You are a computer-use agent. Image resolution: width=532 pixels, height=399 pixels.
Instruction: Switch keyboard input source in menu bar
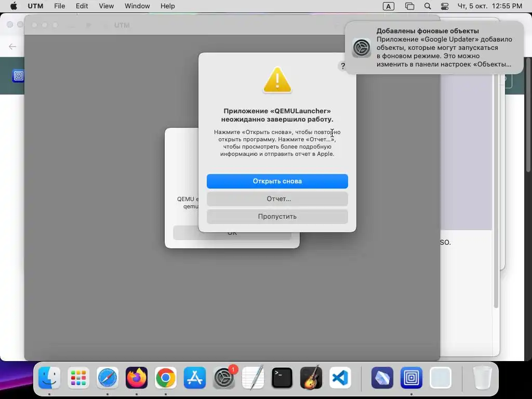(388, 6)
